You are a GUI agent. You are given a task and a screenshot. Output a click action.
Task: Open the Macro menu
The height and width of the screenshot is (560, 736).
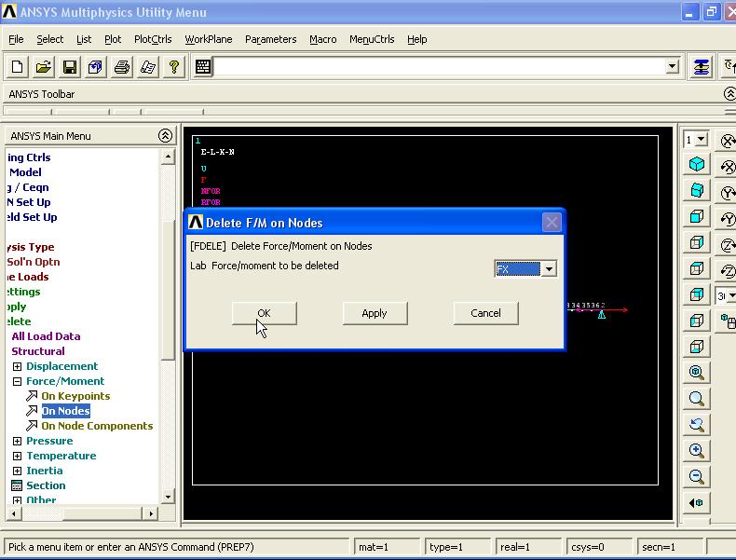[x=323, y=39]
